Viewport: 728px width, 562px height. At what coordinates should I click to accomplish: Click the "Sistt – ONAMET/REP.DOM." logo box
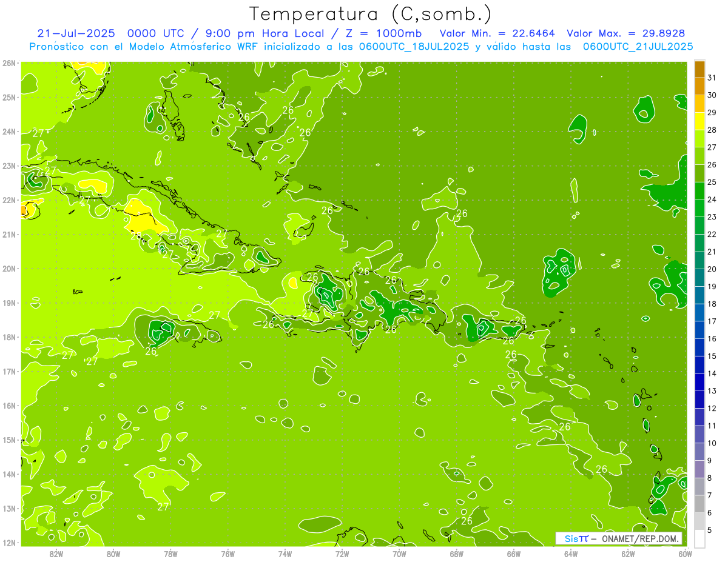619,538
